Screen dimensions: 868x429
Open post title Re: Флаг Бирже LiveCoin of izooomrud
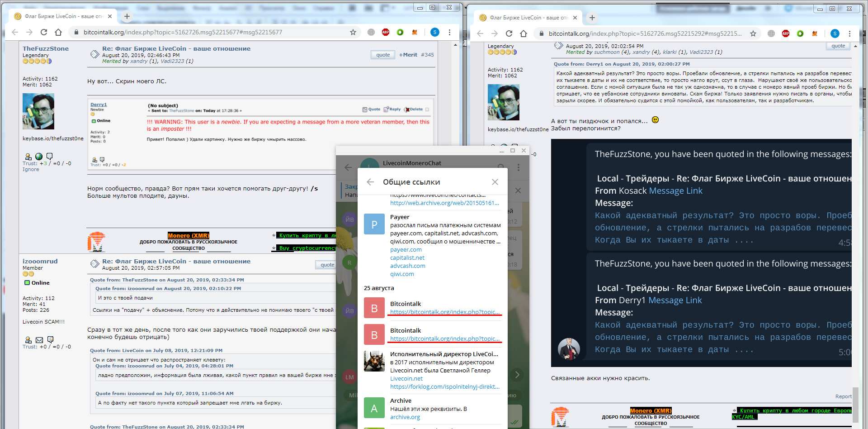176,261
